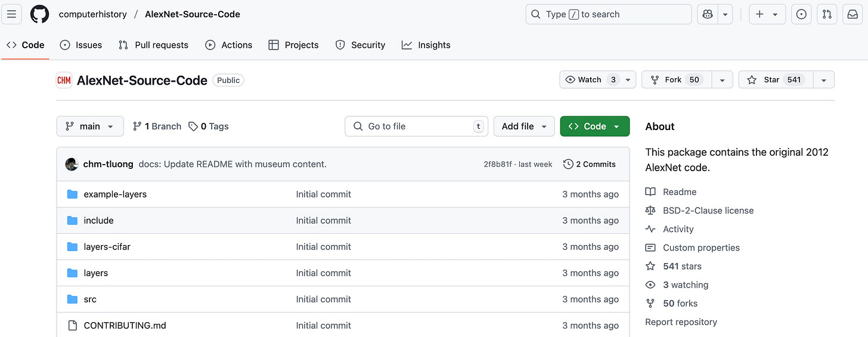
Task: Open latest commit message about README
Action: [232, 164]
